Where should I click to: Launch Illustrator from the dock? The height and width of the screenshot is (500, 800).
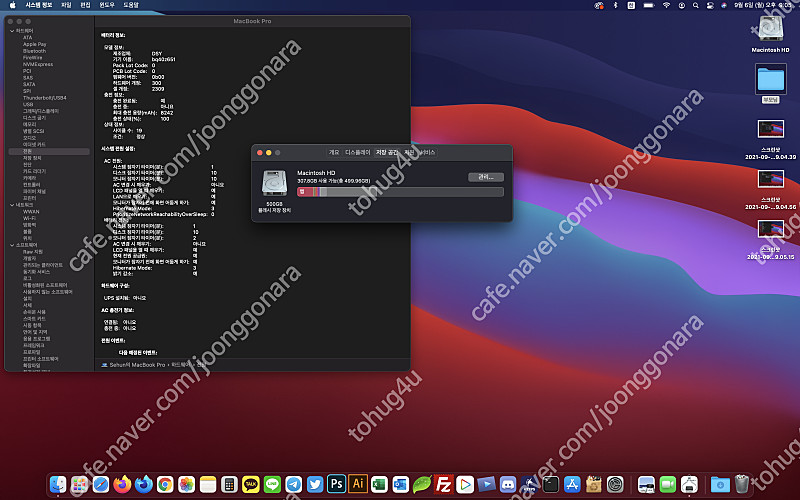(358, 484)
